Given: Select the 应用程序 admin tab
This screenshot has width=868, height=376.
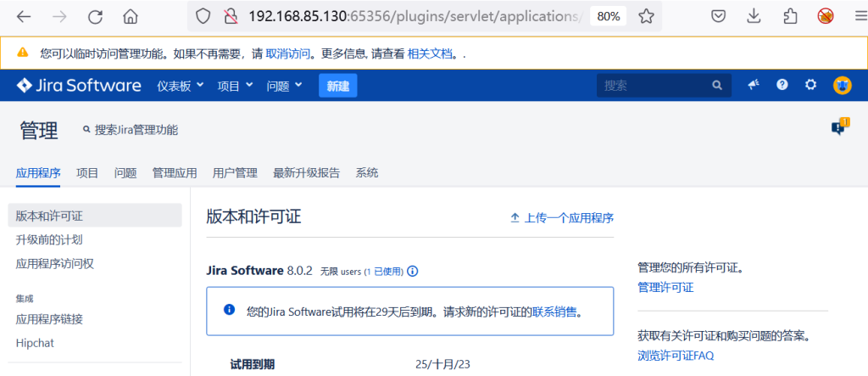Looking at the screenshot, I should pyautogui.click(x=38, y=173).
